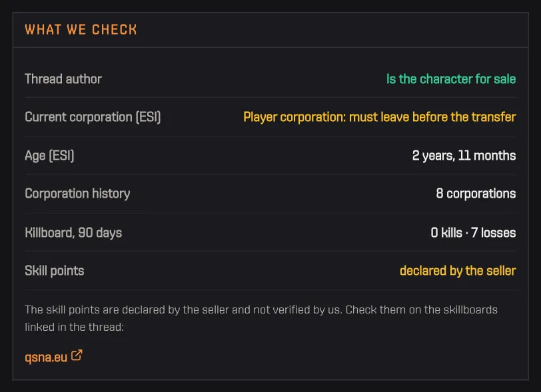The image size is (541, 392).
Task: Click the skill points disclaimer paragraph
Action: pos(261,318)
